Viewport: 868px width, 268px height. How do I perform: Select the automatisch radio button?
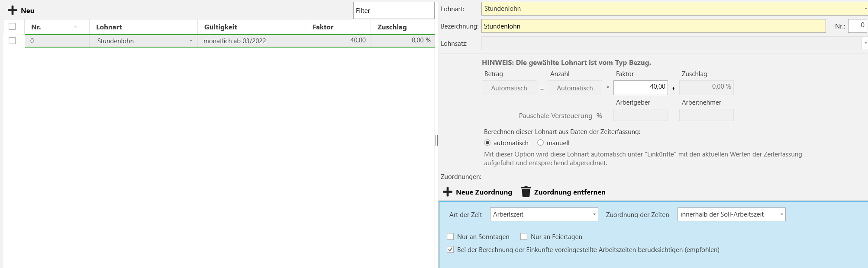click(487, 143)
